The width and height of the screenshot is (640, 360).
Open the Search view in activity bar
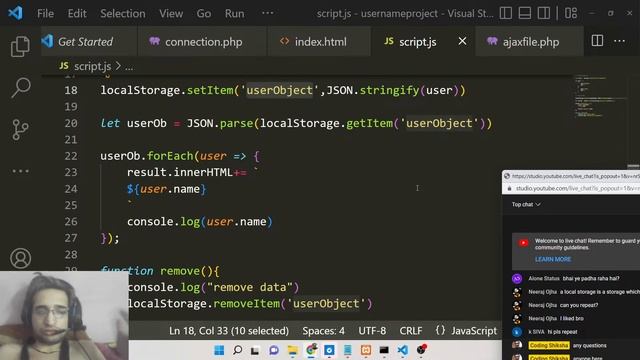coord(20,87)
